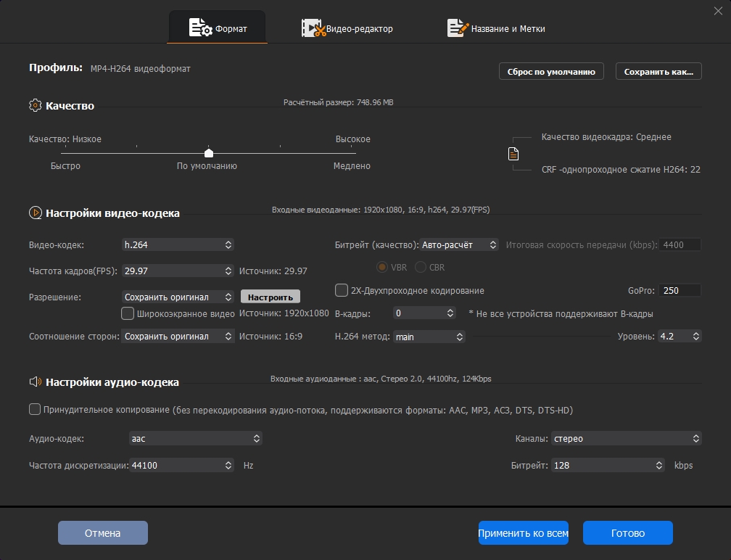Open the H.264 метод main dropdown
Screen dimensions: 731x560
(x=429, y=337)
